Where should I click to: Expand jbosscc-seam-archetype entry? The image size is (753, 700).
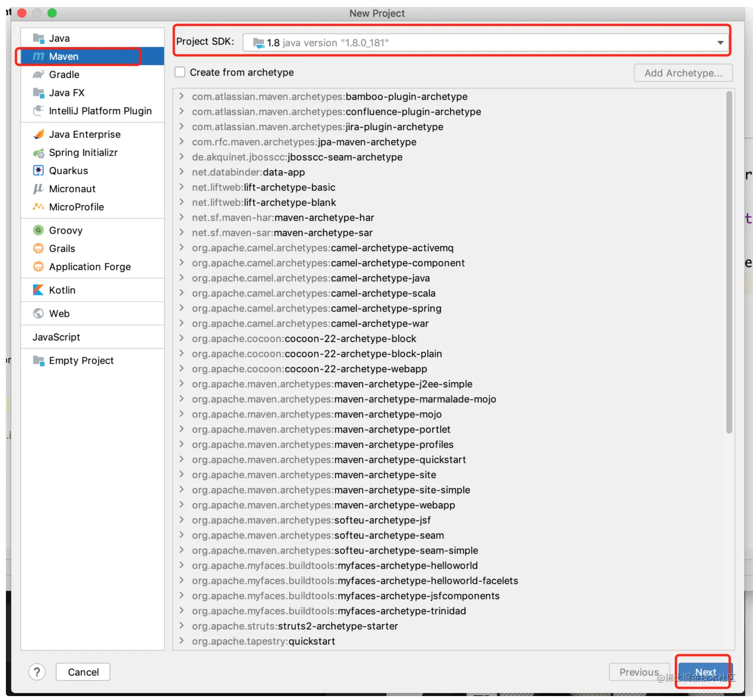click(182, 157)
